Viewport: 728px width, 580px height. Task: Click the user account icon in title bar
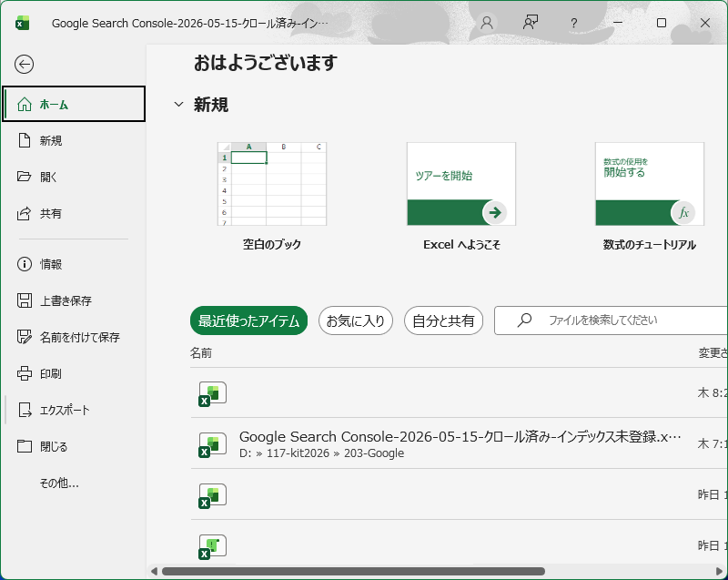pyautogui.click(x=487, y=22)
